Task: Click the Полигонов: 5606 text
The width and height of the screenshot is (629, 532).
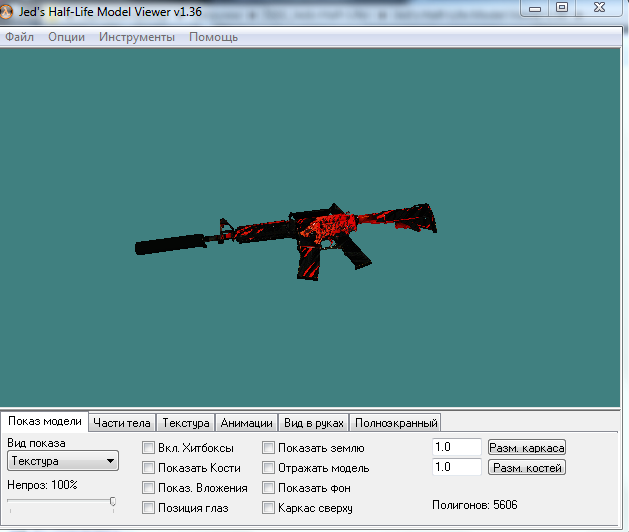Action: point(475,505)
